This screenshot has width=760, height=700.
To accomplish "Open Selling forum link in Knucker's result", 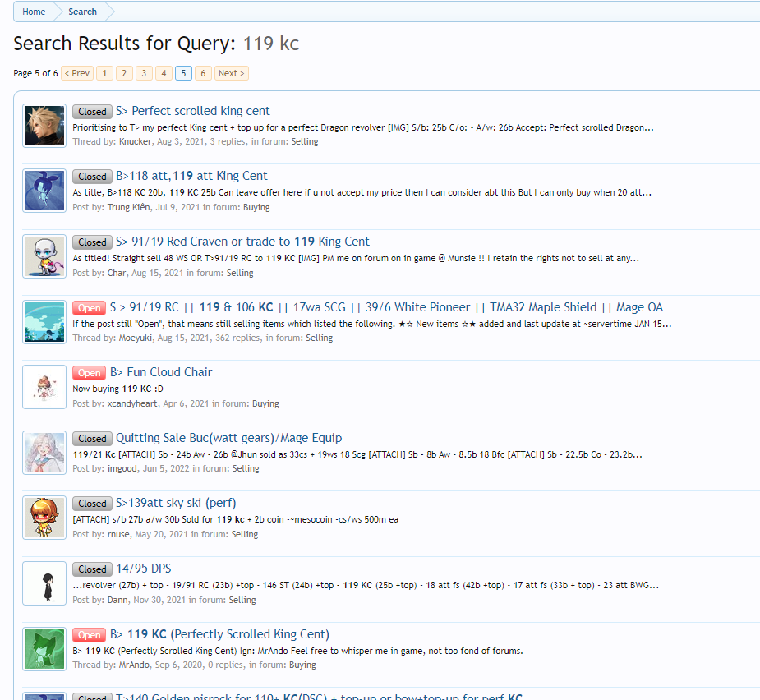I will pyautogui.click(x=304, y=141).
